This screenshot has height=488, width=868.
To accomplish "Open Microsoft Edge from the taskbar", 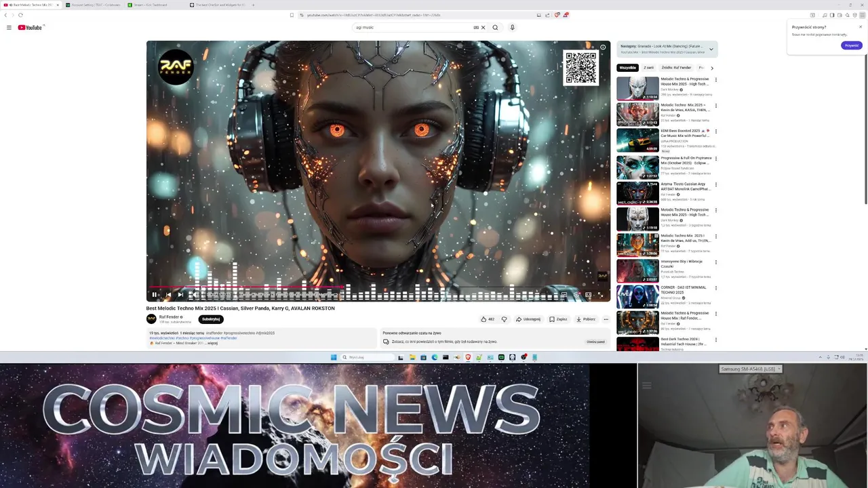I will (x=434, y=357).
